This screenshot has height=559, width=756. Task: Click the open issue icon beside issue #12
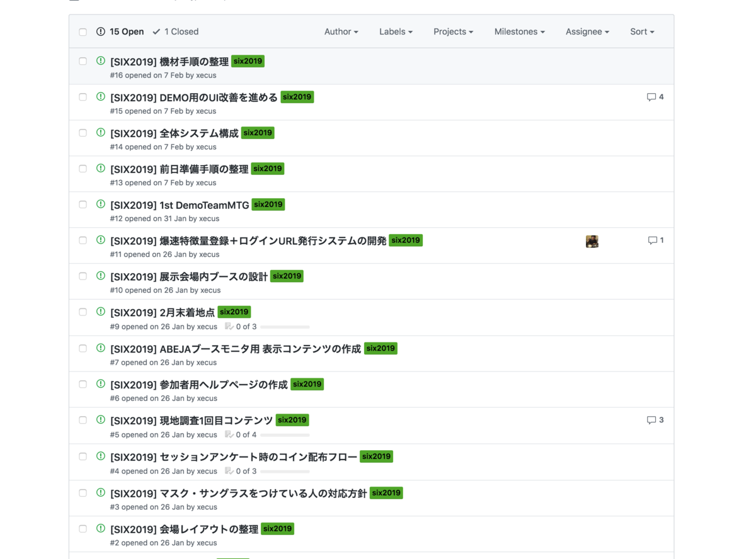tap(100, 204)
